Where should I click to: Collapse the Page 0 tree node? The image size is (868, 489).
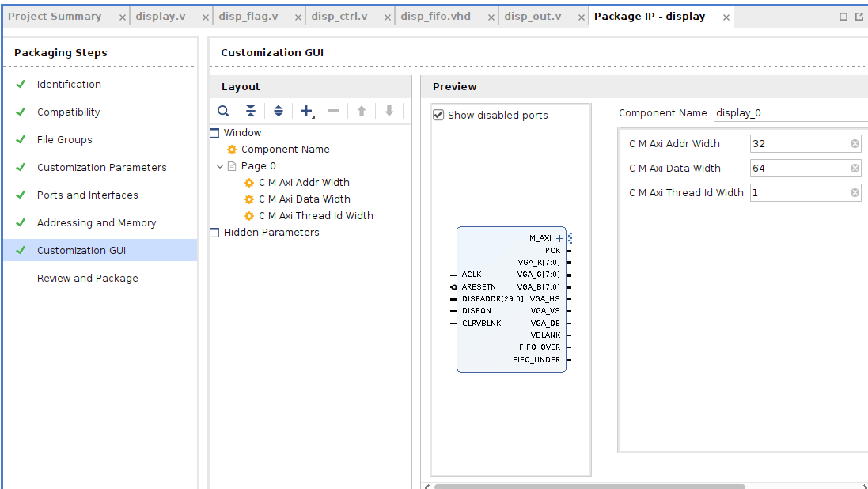tap(220, 166)
